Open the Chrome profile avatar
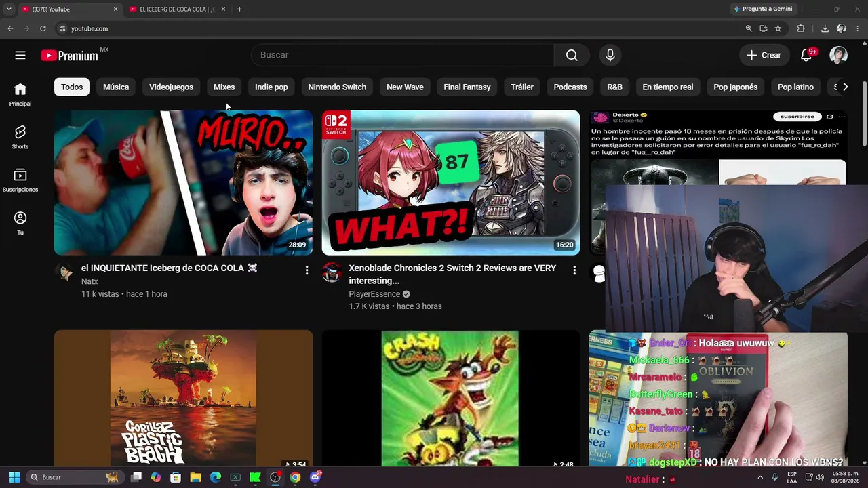This screenshot has height=488, width=868. (842, 28)
